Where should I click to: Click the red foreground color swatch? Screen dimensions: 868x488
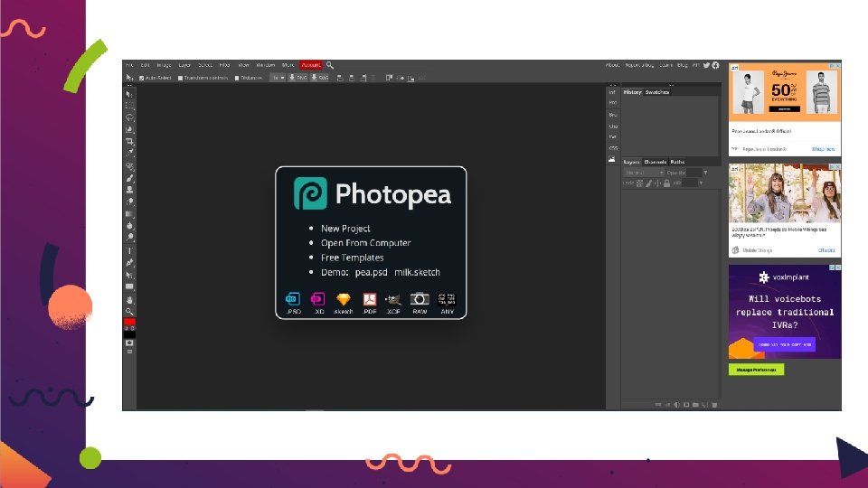[129, 322]
